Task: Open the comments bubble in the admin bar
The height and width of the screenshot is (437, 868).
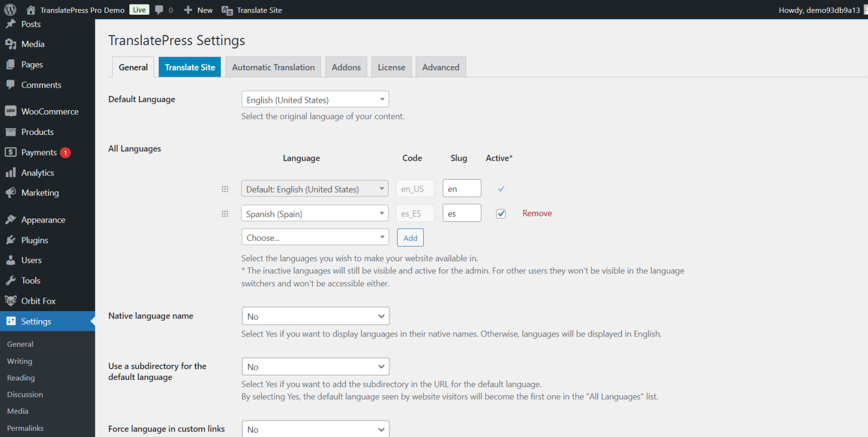Action: 159,10
